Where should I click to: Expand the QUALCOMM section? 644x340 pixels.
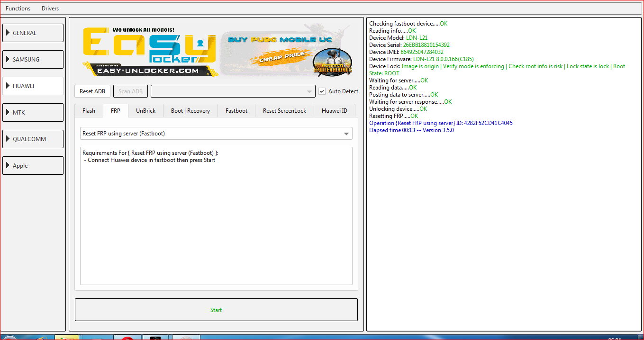click(33, 139)
